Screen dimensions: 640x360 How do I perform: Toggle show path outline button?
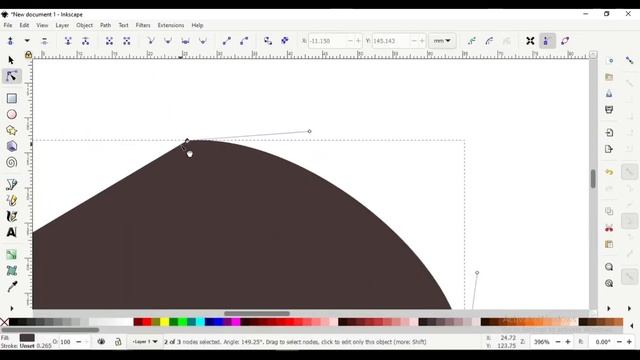tap(565, 41)
